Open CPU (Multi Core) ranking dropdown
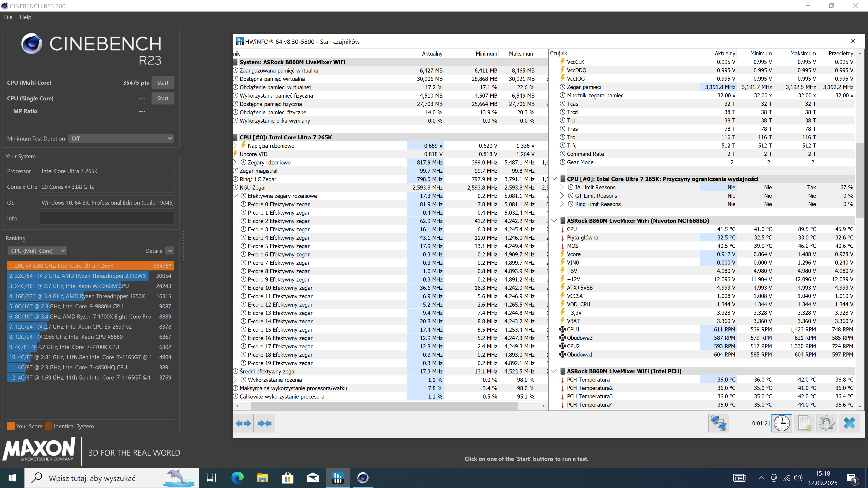 (x=37, y=251)
